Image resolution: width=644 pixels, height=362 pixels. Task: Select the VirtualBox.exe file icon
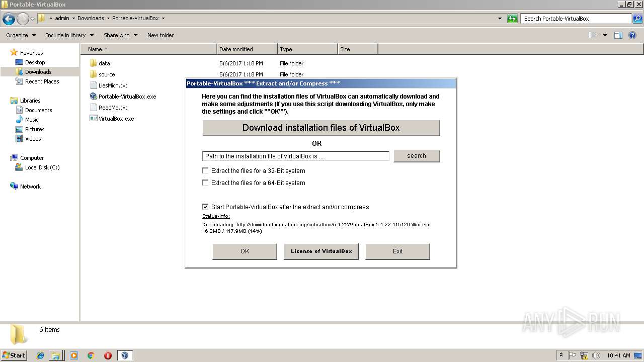[x=93, y=119]
